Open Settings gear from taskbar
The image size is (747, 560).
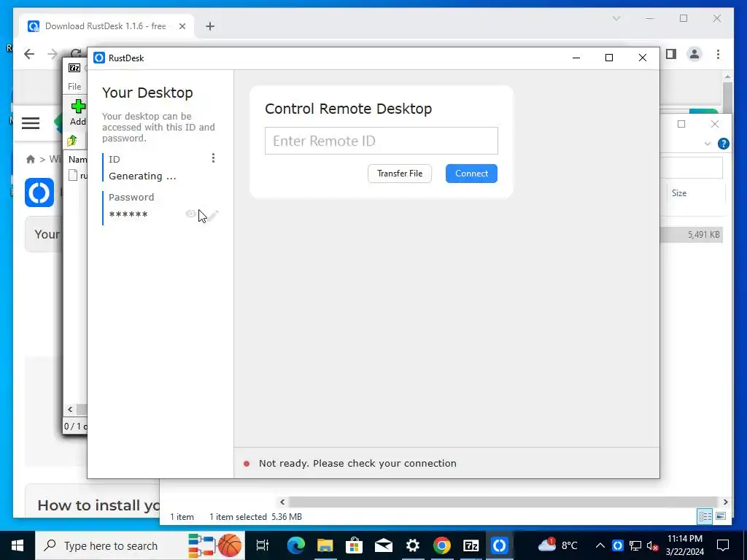click(x=413, y=545)
